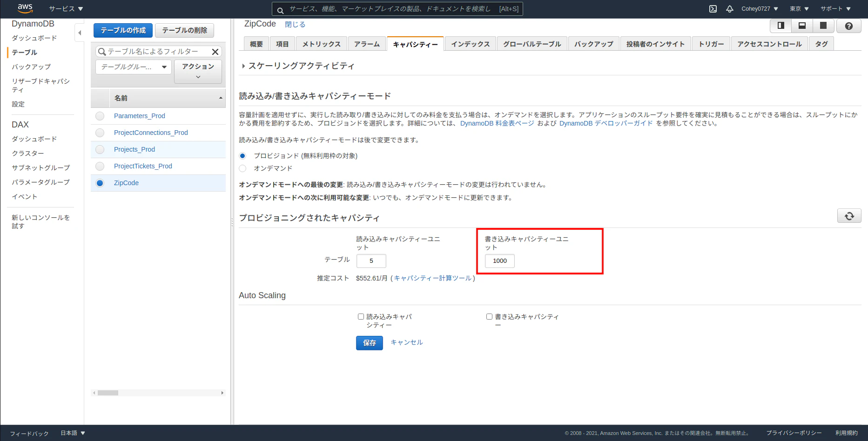Image resolution: width=868 pixels, height=441 pixels.
Task: Refresh the provisioned capacity section
Action: [849, 216]
